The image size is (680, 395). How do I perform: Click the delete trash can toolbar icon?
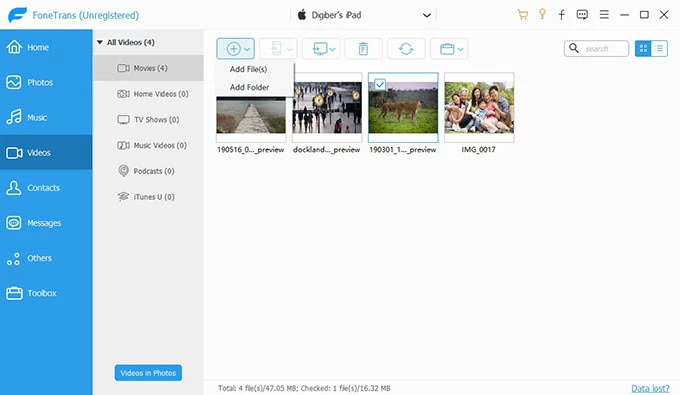363,49
